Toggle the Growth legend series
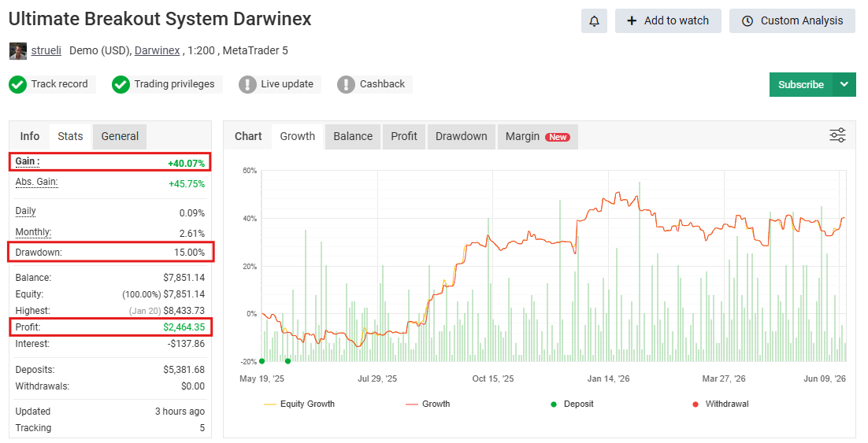Image resolution: width=868 pixels, height=443 pixels. pos(428,404)
